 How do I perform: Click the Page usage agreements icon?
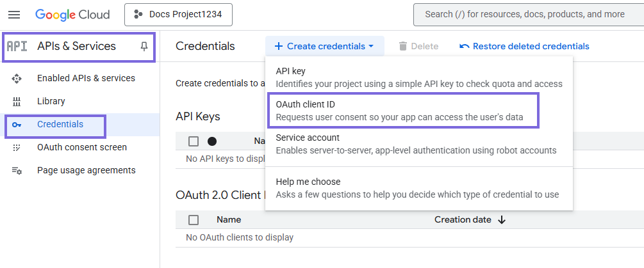click(17, 170)
